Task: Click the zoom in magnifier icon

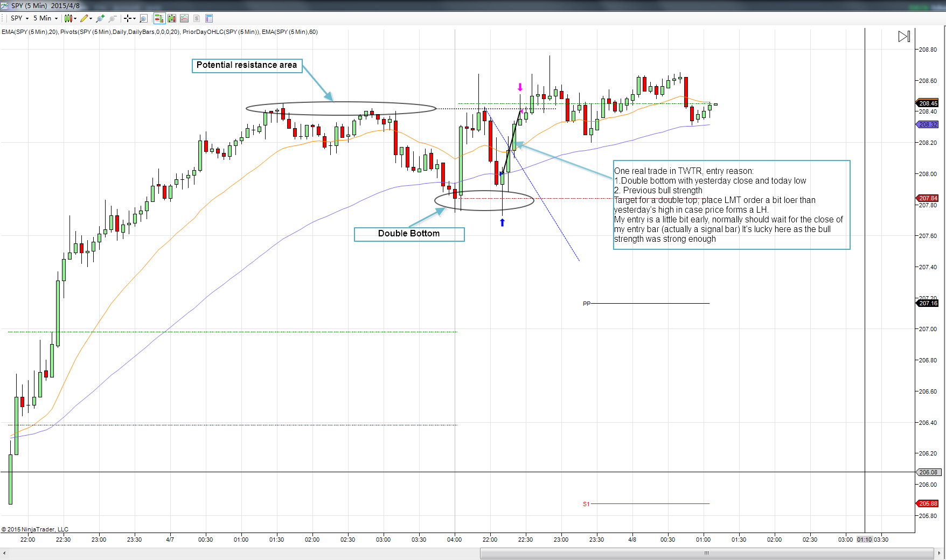Action: tap(100, 18)
